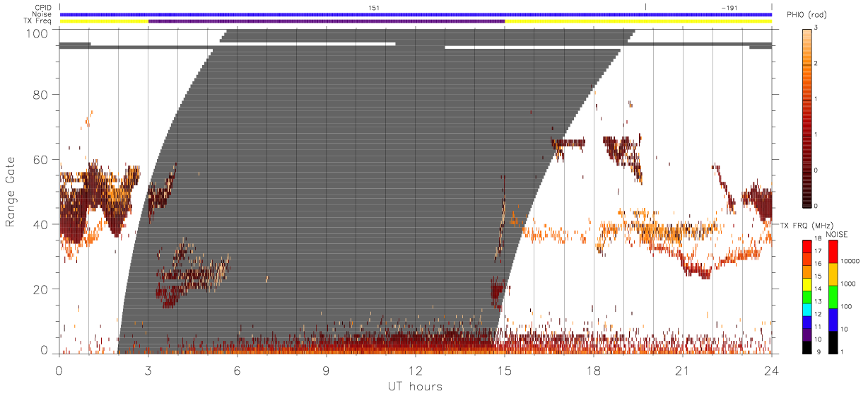Select blue 11–12 MHz TX FRQ swatch
Screen dimensions: 868x401
pyautogui.click(x=807, y=322)
